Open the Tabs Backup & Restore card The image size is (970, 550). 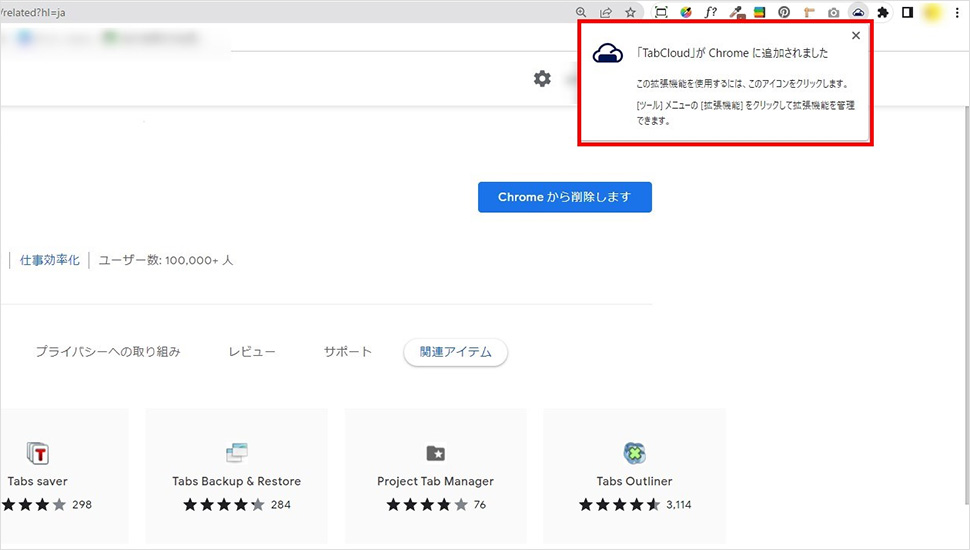[236, 475]
